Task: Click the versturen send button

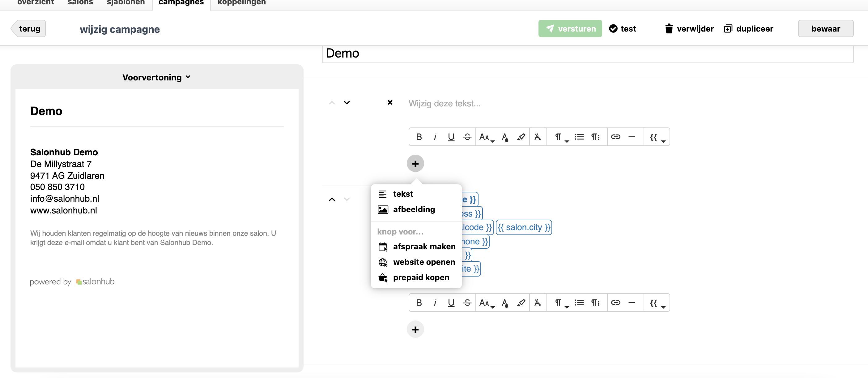Action: pos(570,29)
